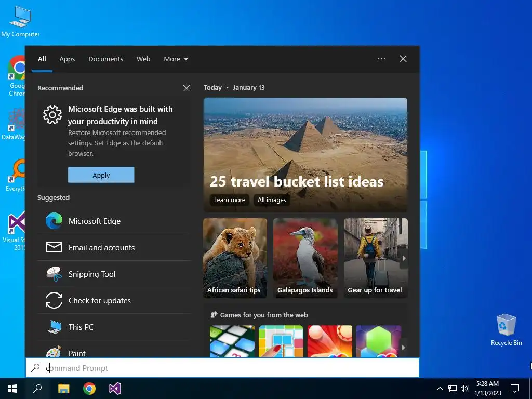
Task: Switch to the All search tab
Action: [42, 59]
